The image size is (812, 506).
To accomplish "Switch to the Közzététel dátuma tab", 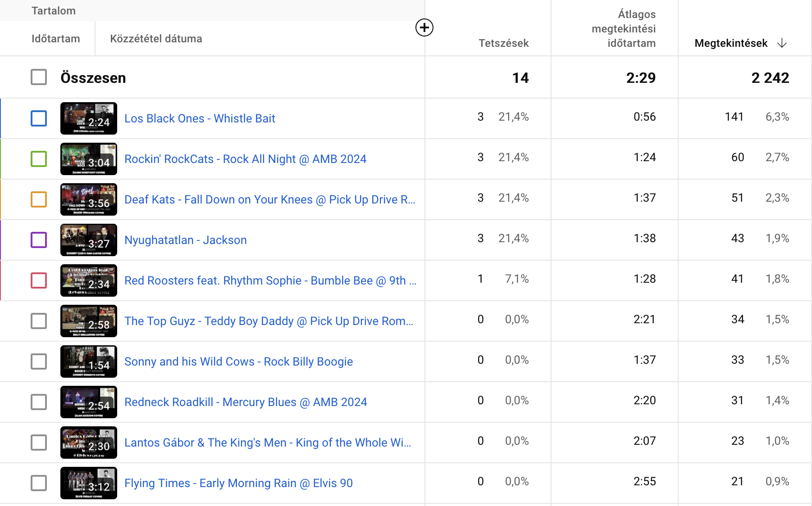I will pyautogui.click(x=156, y=39).
